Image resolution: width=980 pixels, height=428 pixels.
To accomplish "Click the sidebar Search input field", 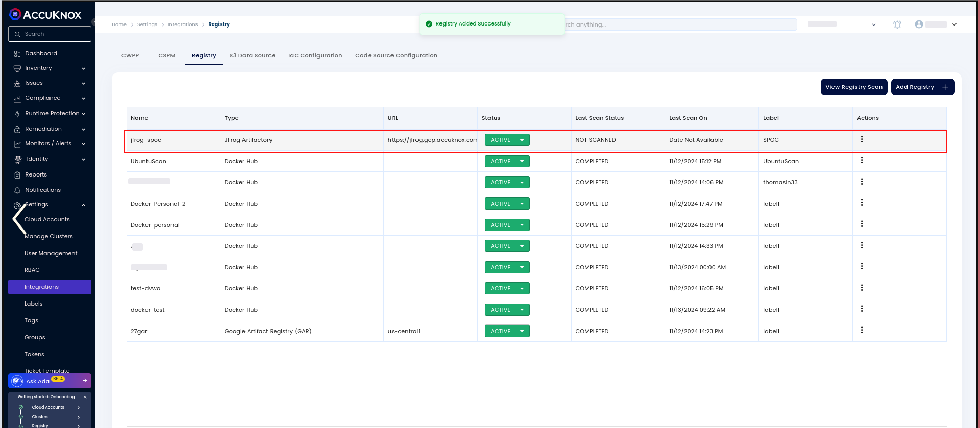I will pyautogui.click(x=50, y=34).
